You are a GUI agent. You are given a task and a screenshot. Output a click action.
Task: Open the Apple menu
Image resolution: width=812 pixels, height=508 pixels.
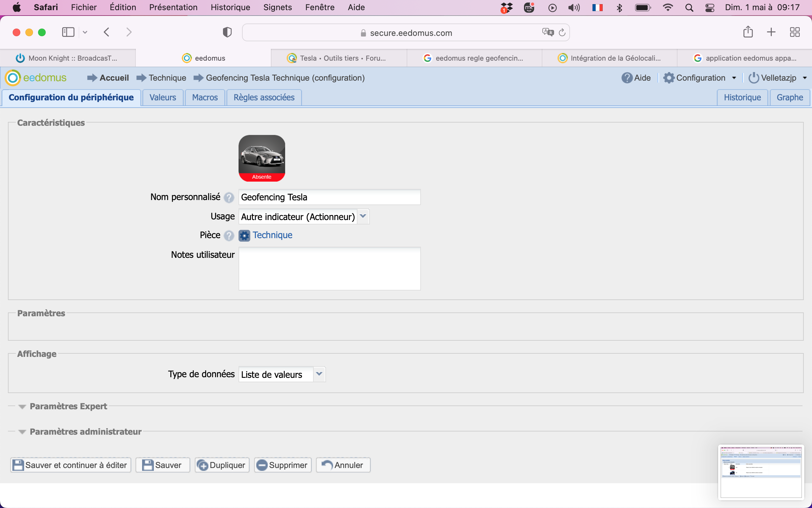16,7
